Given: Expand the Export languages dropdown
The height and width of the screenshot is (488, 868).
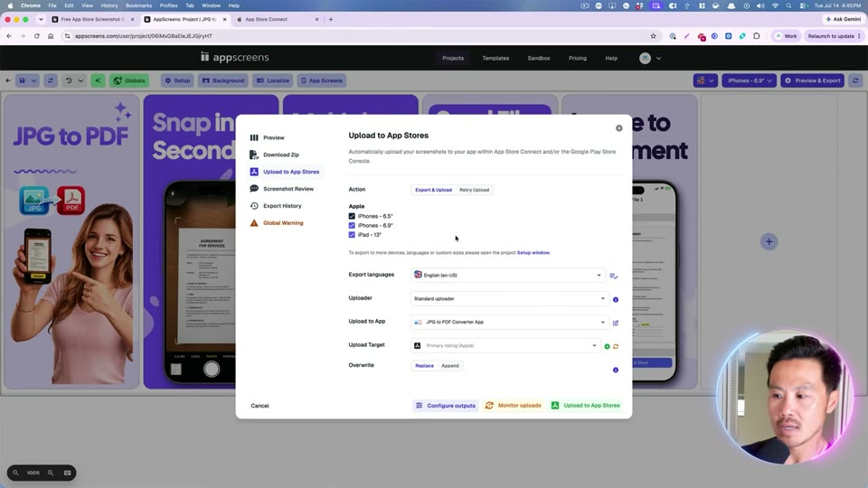Looking at the screenshot, I should point(507,275).
